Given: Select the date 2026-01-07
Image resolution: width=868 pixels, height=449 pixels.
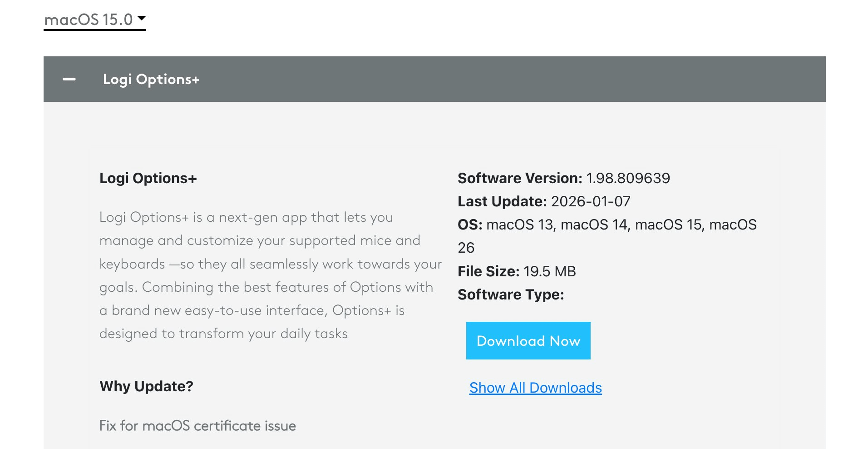Looking at the screenshot, I should click(x=591, y=201).
